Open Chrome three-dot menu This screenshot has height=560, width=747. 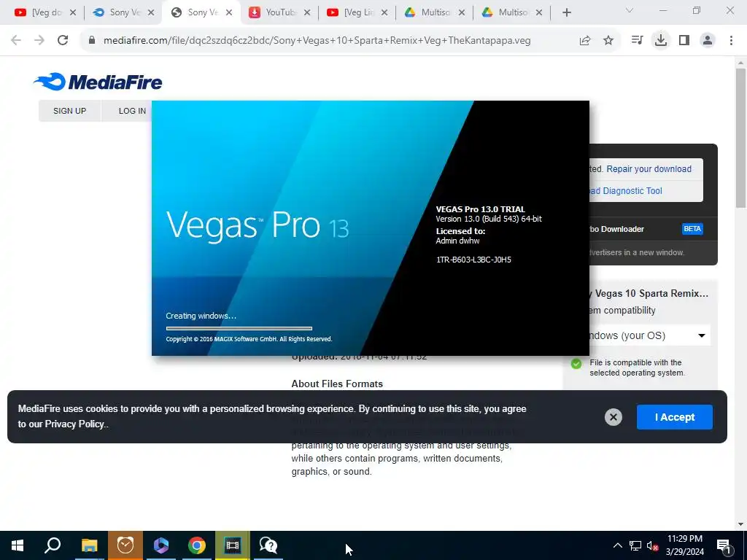(731, 41)
